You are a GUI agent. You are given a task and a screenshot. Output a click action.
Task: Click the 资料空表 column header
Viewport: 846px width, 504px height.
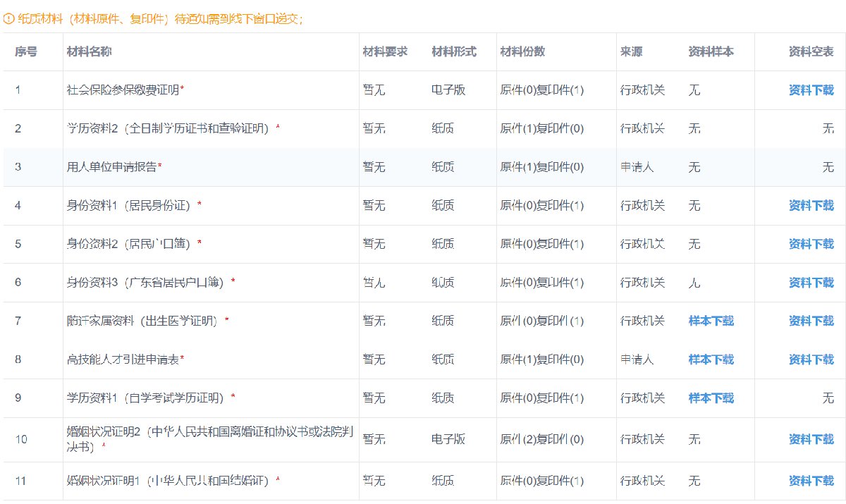(811, 51)
